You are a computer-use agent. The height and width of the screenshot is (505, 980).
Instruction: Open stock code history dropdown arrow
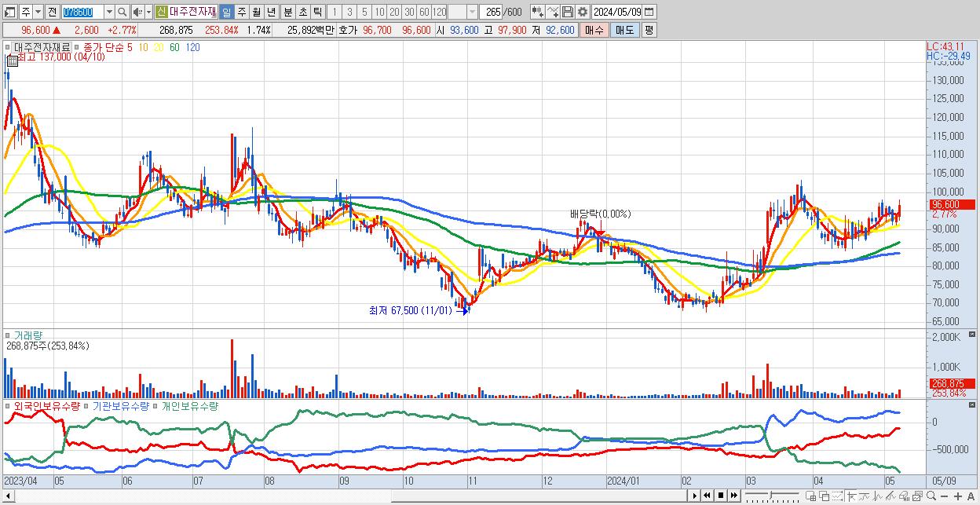pos(109,12)
